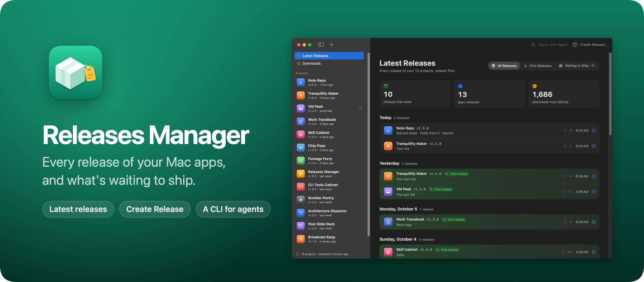Open VM Peek v1.2.0 external link icon
The image size is (644, 282).
tap(594, 192)
